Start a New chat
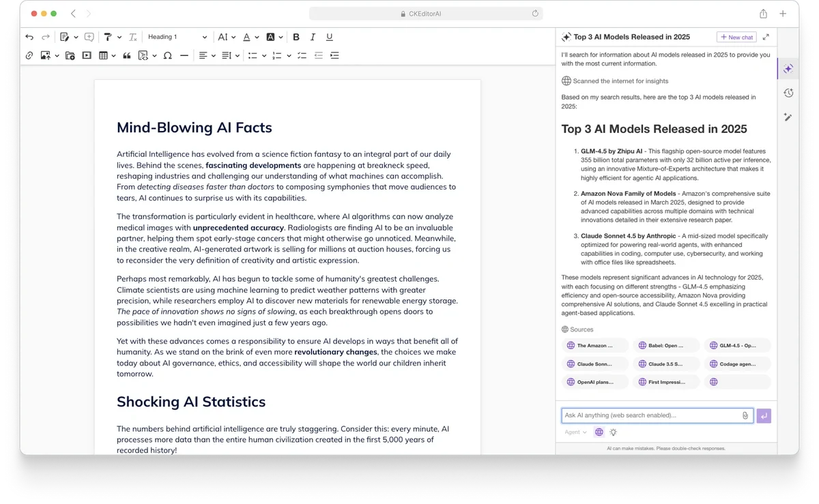Viewport: 819px width, 504px height. [x=736, y=37]
